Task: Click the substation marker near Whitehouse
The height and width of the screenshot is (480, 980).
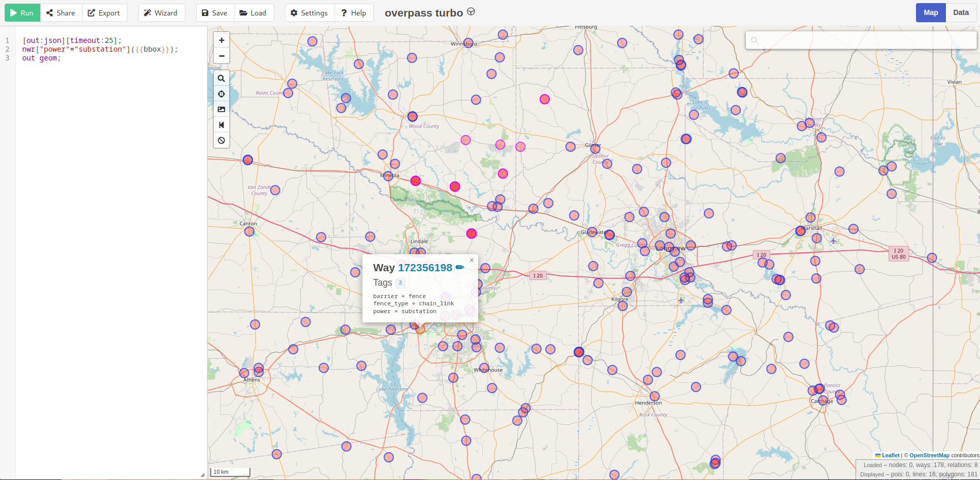Action: pos(484,368)
